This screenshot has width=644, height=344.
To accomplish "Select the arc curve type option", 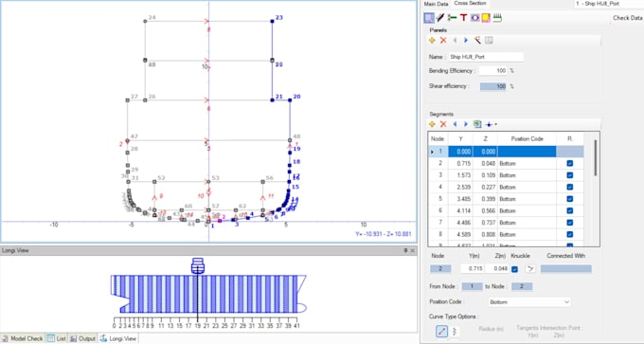I will pos(454,332).
